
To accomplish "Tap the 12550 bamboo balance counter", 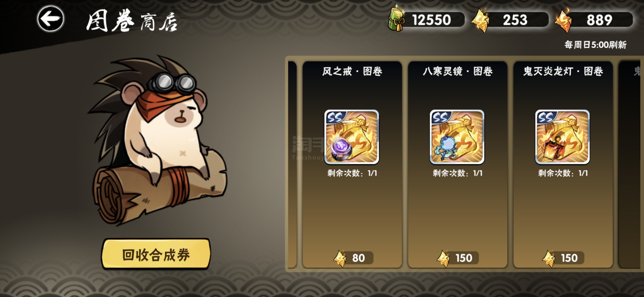I will pyautogui.click(x=431, y=20).
